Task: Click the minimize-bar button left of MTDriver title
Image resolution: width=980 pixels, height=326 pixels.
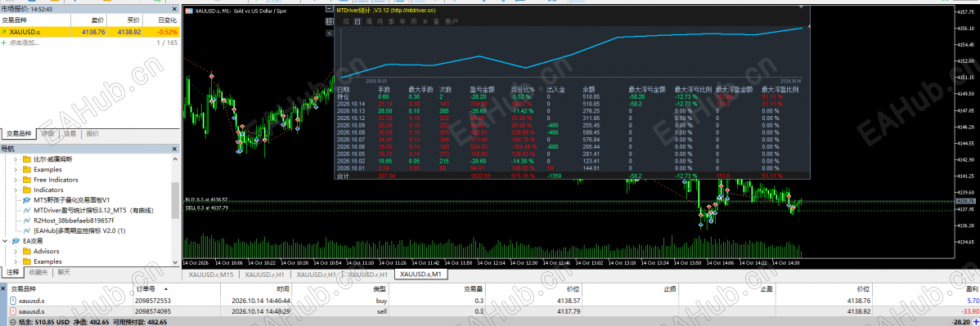Action: tap(330, 10)
